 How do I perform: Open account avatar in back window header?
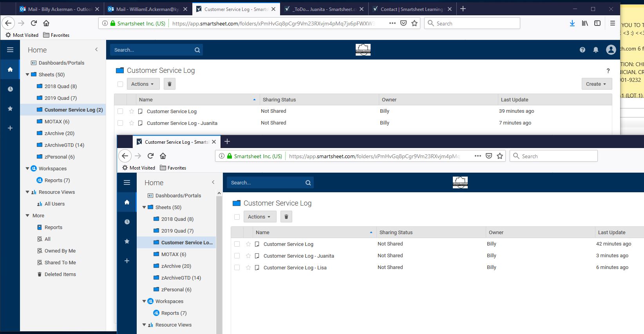611,50
